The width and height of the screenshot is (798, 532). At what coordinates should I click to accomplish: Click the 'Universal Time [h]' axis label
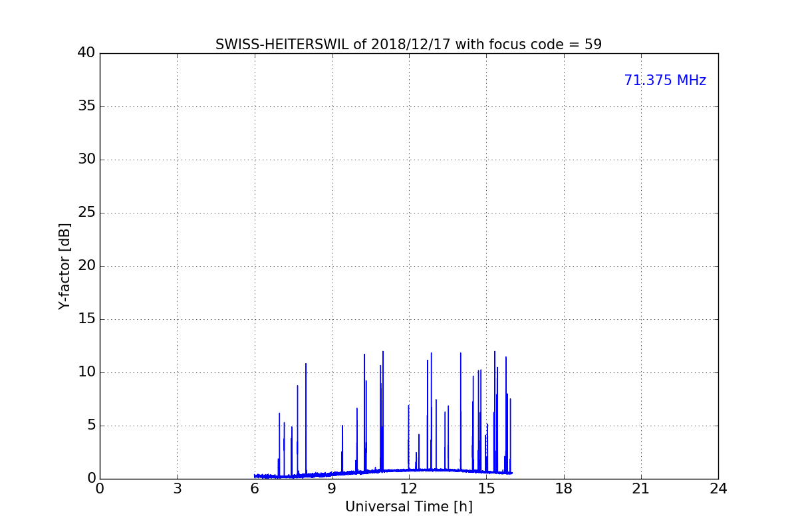(x=409, y=507)
